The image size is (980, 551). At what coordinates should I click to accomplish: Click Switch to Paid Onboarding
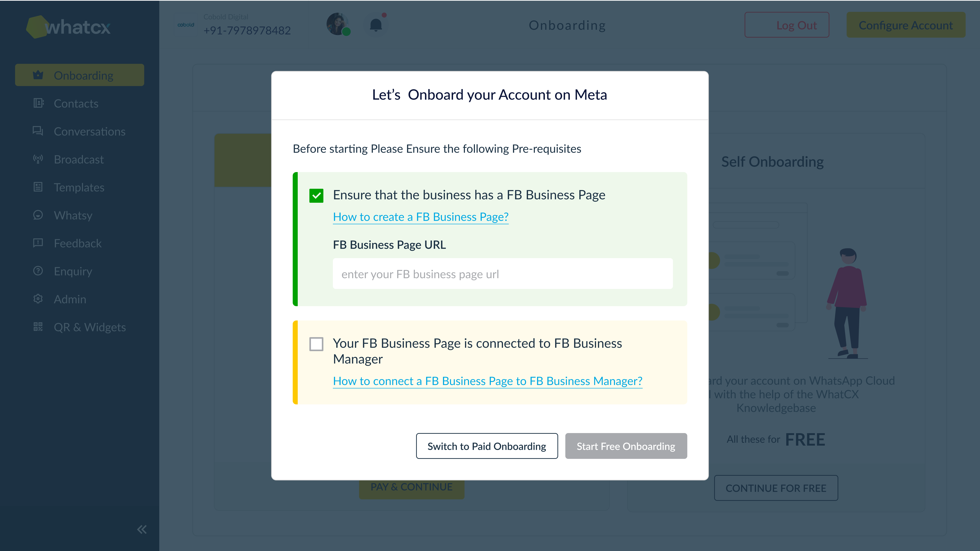coord(487,446)
